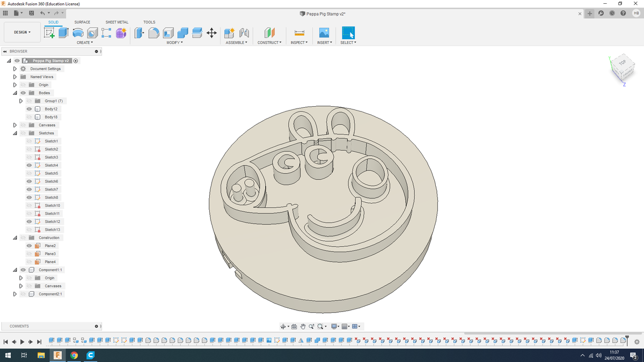Select the Insert image icon
Viewport: 644px width, 362px height.
(324, 33)
